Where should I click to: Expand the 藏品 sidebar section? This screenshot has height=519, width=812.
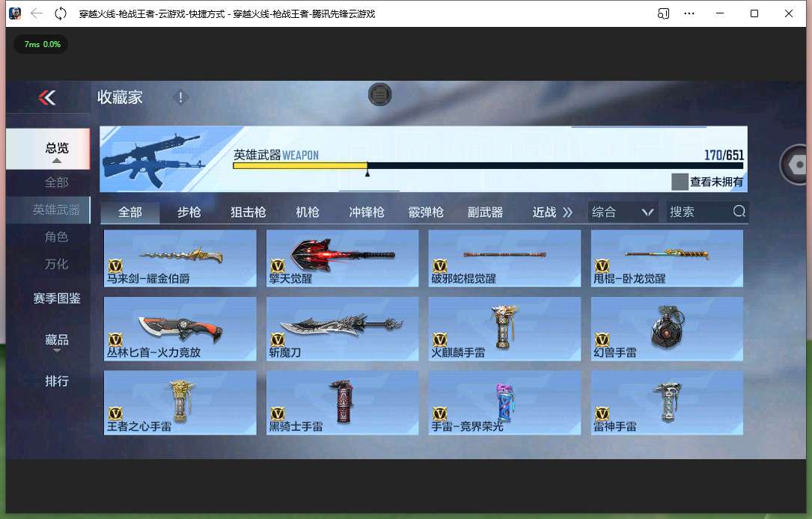56,341
